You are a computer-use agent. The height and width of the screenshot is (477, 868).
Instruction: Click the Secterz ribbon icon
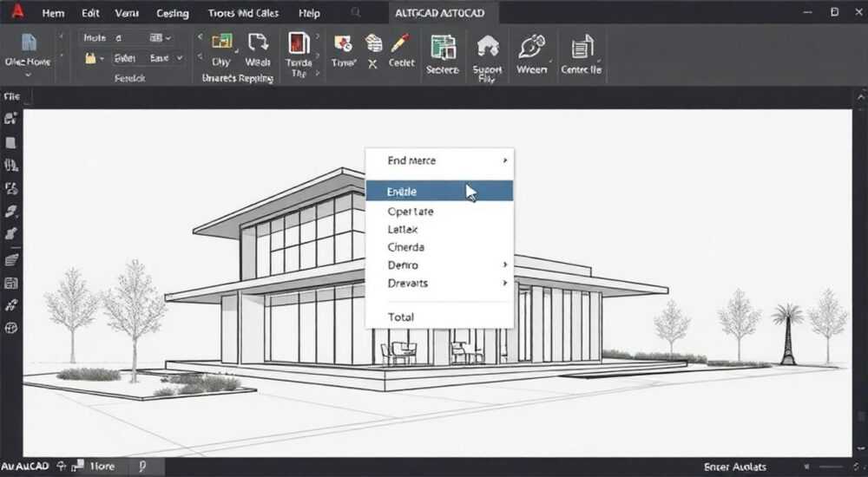pos(443,47)
